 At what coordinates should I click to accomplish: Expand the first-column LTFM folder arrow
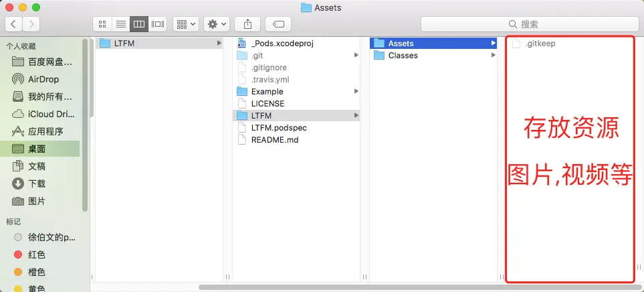click(x=219, y=43)
